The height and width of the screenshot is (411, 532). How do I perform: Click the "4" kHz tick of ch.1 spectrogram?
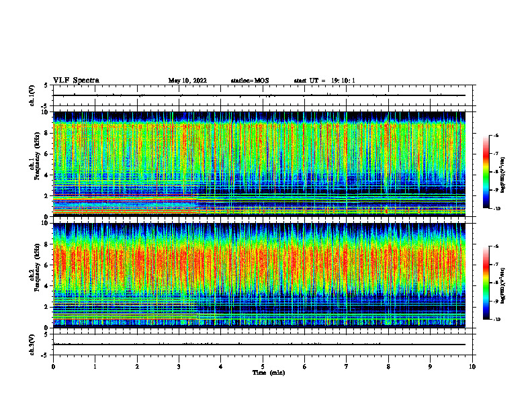[47, 175]
